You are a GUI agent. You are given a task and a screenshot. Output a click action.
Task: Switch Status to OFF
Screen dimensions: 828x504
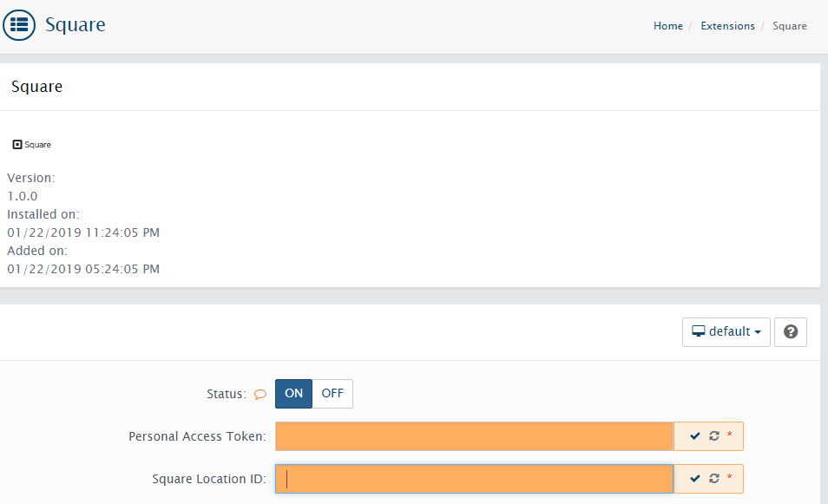(x=332, y=394)
